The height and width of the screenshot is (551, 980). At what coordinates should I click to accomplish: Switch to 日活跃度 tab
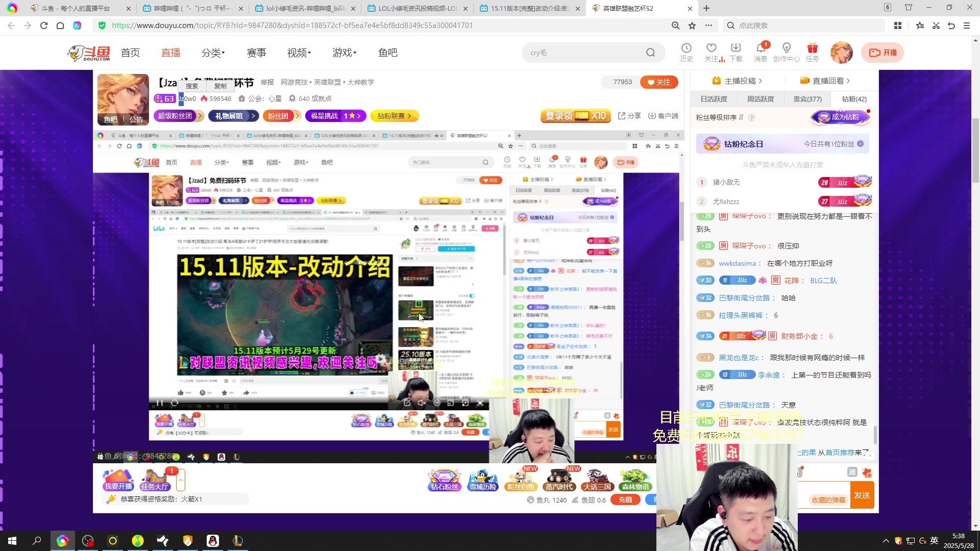pyautogui.click(x=714, y=99)
